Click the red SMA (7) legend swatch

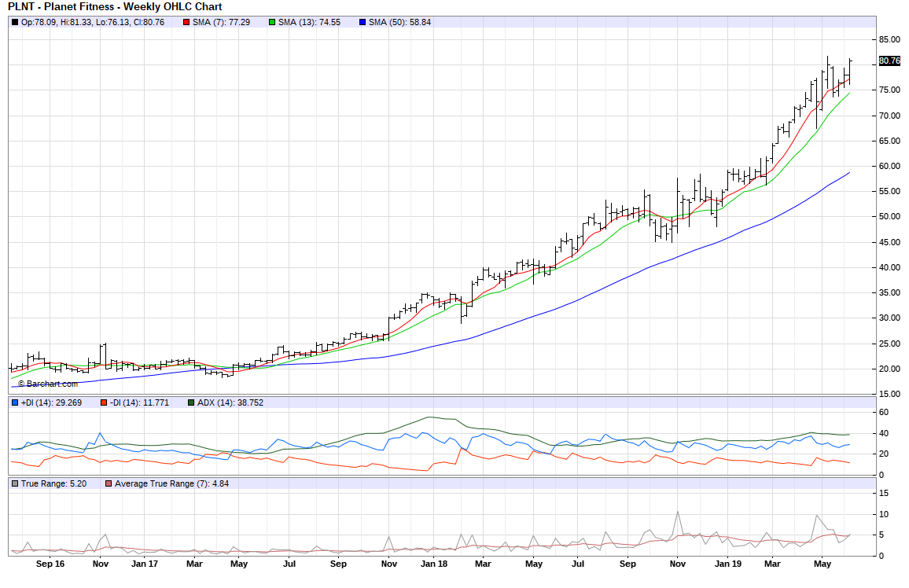tap(186, 22)
